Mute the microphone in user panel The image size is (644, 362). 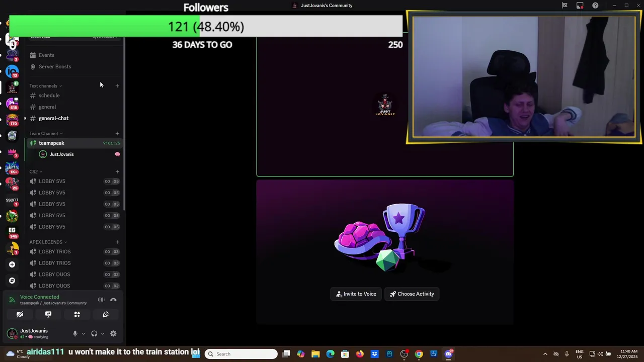coord(75,333)
